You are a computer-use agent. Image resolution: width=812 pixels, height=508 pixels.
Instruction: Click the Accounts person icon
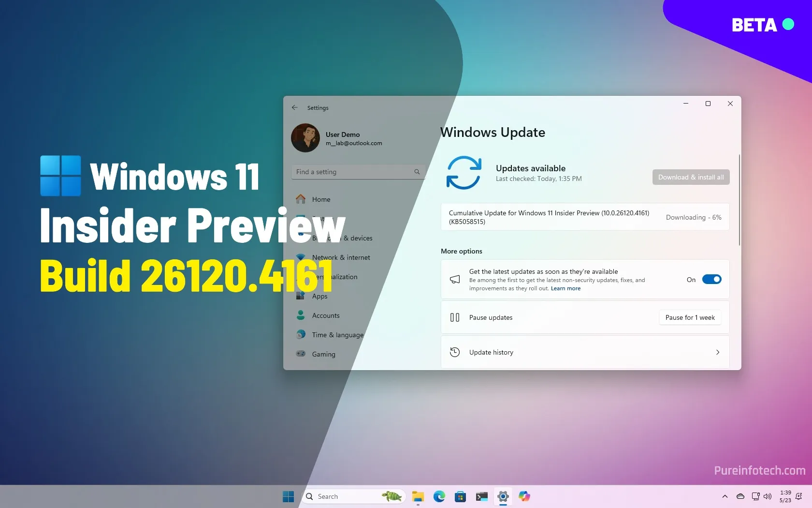[301, 315]
